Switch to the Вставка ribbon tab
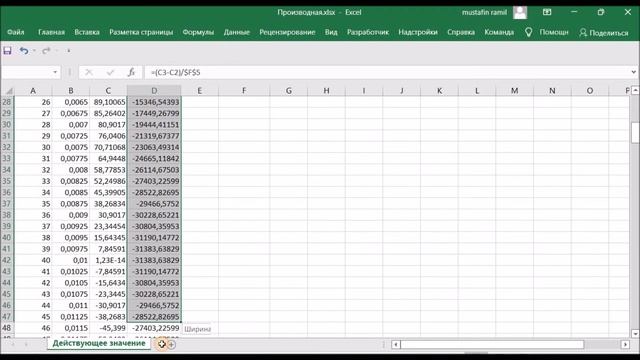This screenshot has height=360, width=640. point(87,32)
